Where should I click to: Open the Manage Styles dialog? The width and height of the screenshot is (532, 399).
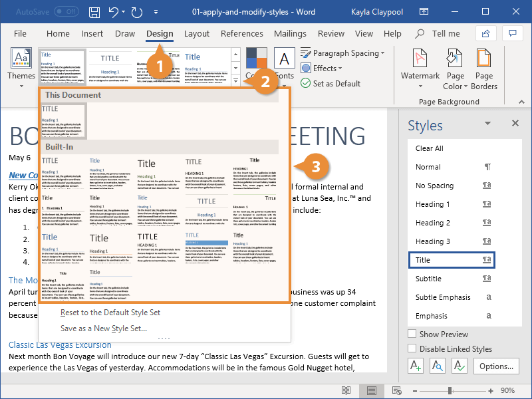(x=459, y=366)
